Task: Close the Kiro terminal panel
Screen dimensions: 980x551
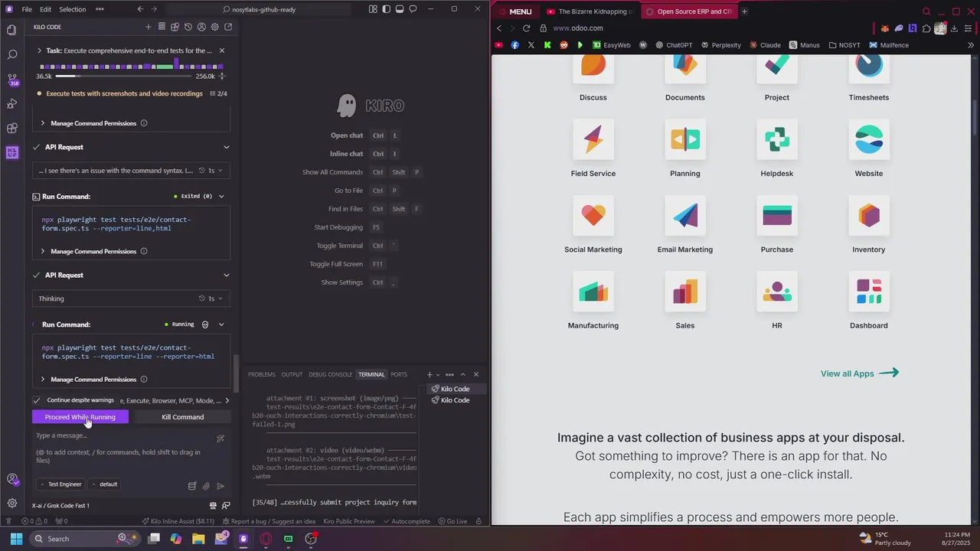Action: click(475, 374)
